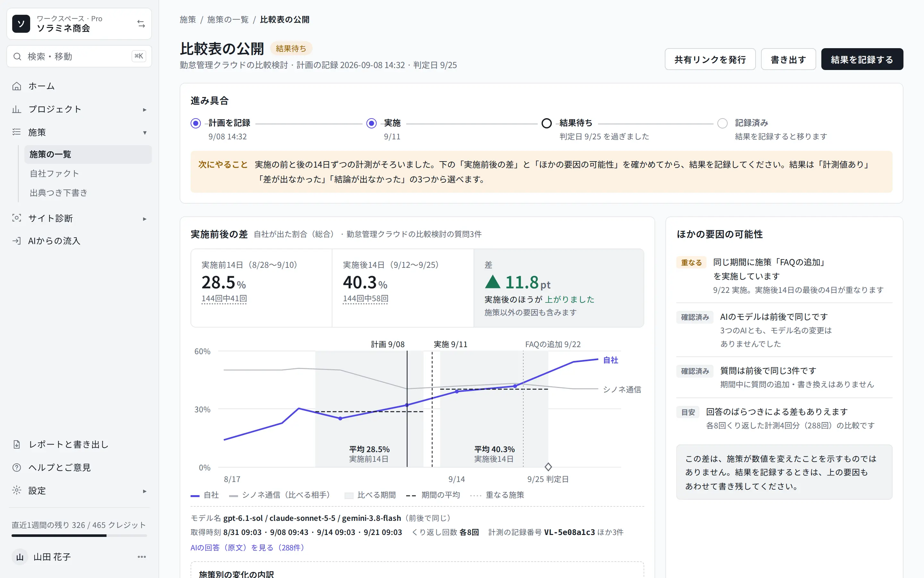
Task: Click the ⌘K shortcut badge
Action: [139, 56]
